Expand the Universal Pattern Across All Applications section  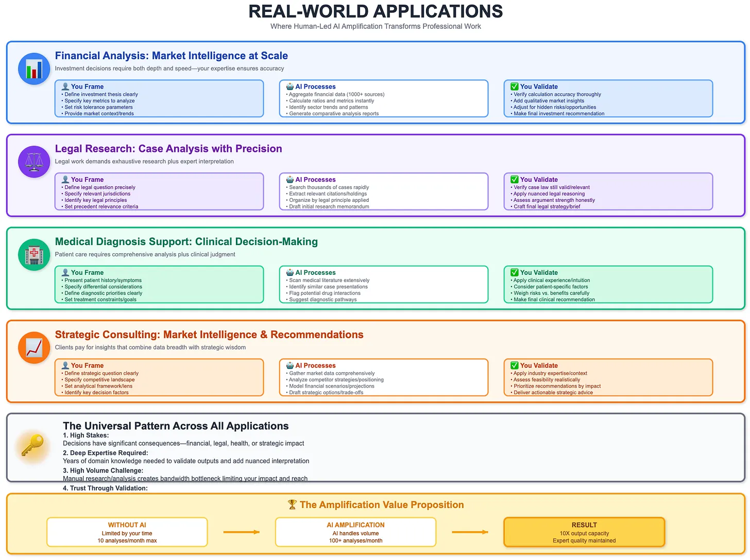(x=176, y=426)
